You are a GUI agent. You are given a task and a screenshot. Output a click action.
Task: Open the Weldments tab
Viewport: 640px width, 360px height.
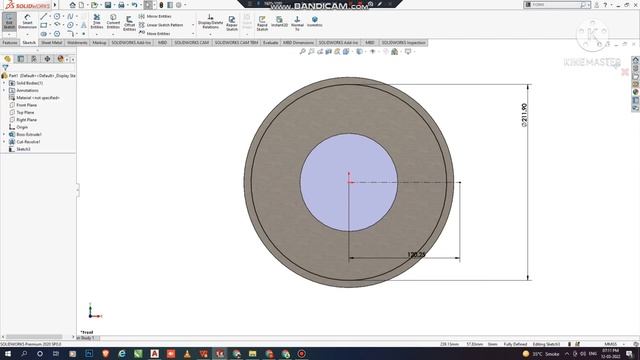pyautogui.click(x=77, y=42)
